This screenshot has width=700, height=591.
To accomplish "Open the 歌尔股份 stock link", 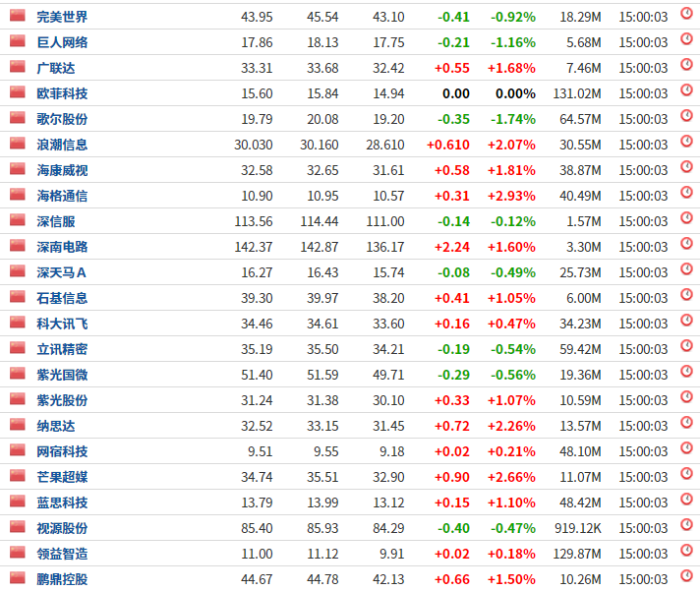I will pos(62,119).
